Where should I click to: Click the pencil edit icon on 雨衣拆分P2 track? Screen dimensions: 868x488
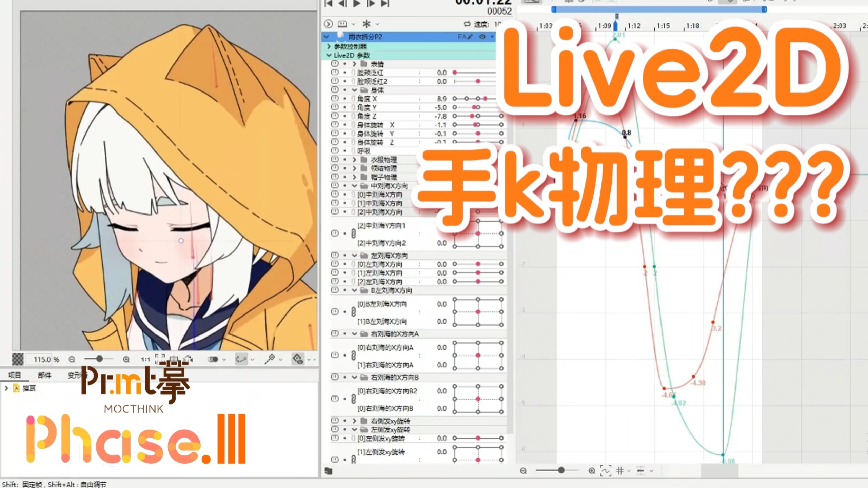470,37
